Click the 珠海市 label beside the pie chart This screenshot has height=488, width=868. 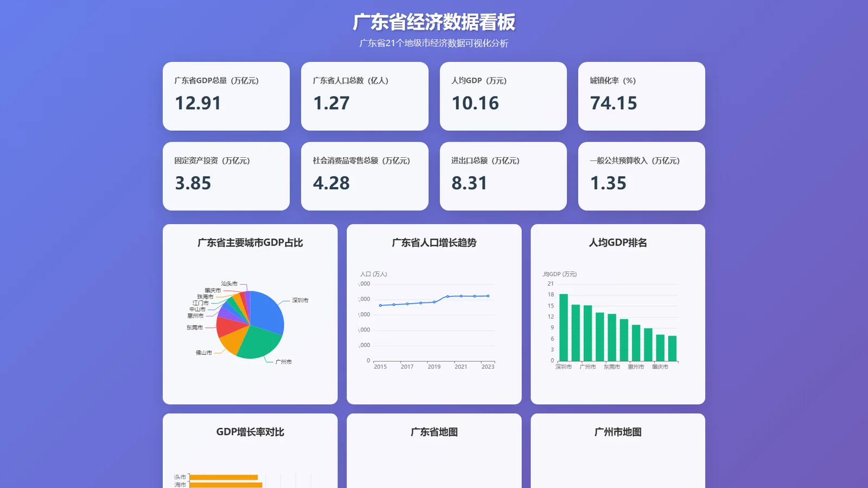click(x=205, y=297)
